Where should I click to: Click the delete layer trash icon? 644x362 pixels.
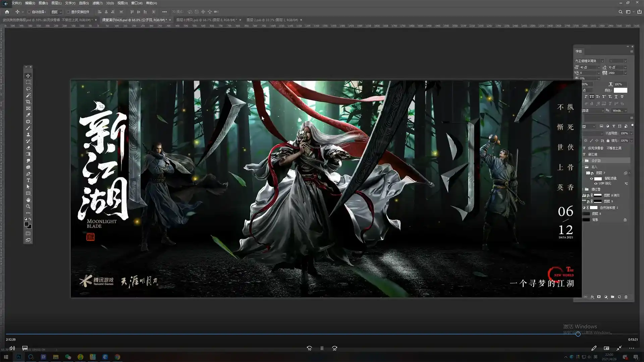[x=626, y=297]
